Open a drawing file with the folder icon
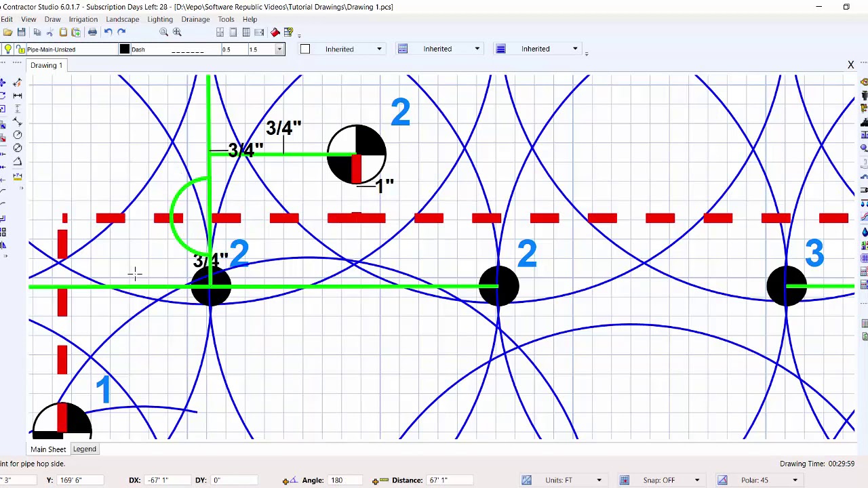 [7, 33]
